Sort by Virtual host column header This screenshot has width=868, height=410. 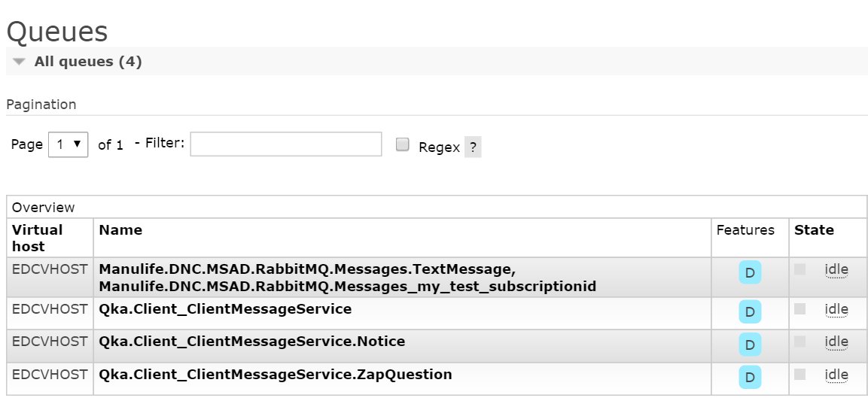pos(37,238)
